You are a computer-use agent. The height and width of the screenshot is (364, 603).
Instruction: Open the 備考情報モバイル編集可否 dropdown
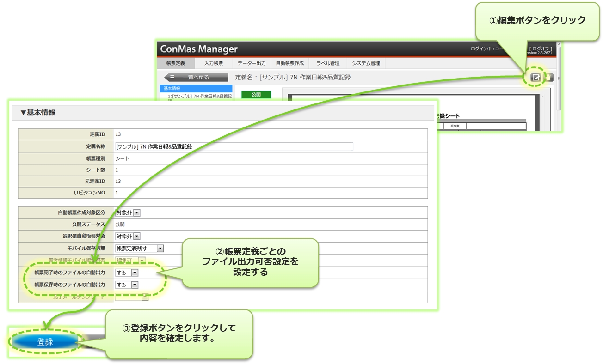coord(130,261)
